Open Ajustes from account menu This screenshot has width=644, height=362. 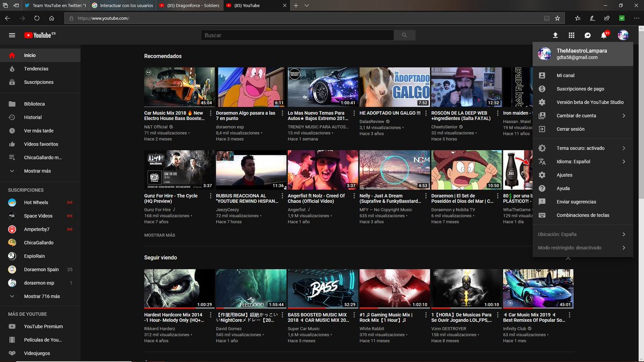(x=583, y=175)
